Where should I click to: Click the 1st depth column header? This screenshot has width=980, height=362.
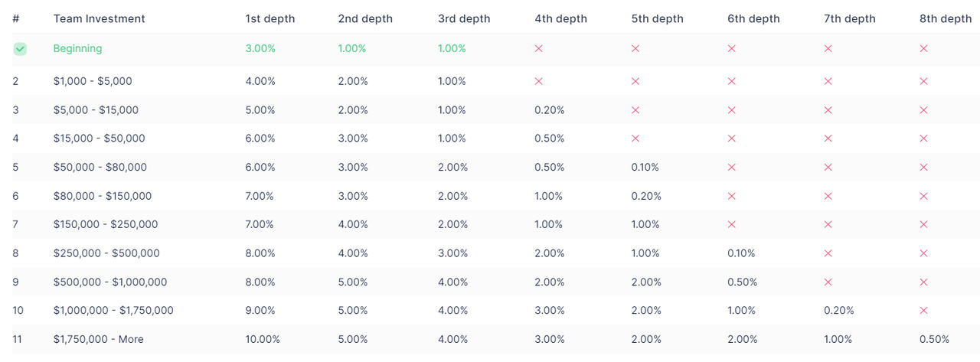click(270, 18)
